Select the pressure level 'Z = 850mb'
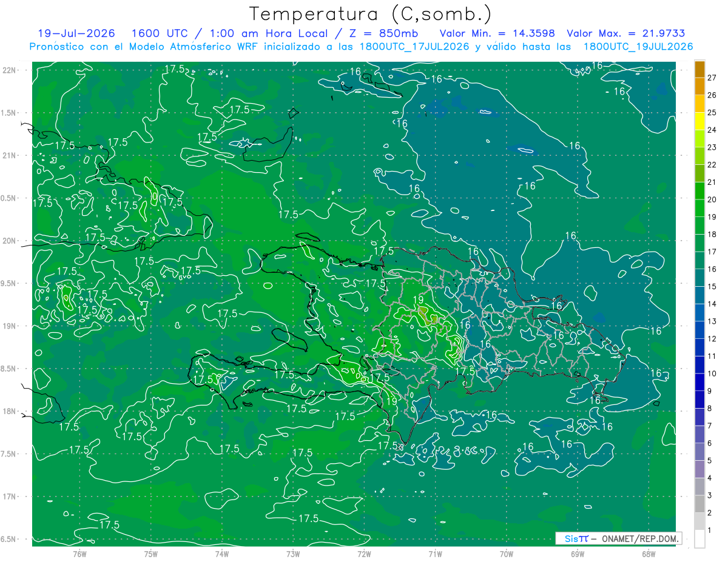This screenshot has width=728, height=562. [385, 34]
